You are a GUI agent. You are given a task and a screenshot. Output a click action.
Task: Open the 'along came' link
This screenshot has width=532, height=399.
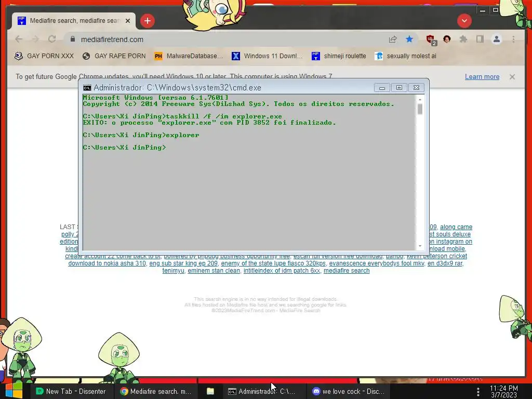coord(456,227)
